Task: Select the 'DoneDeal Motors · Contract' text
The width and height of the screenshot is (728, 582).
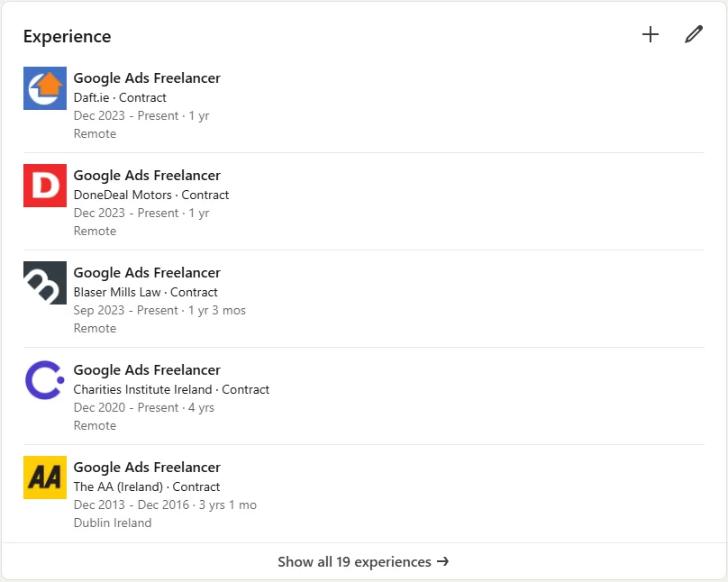Action: pos(151,195)
